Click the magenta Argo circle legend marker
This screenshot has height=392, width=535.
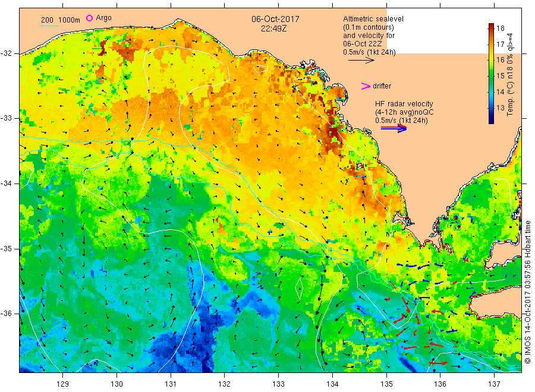(x=89, y=18)
